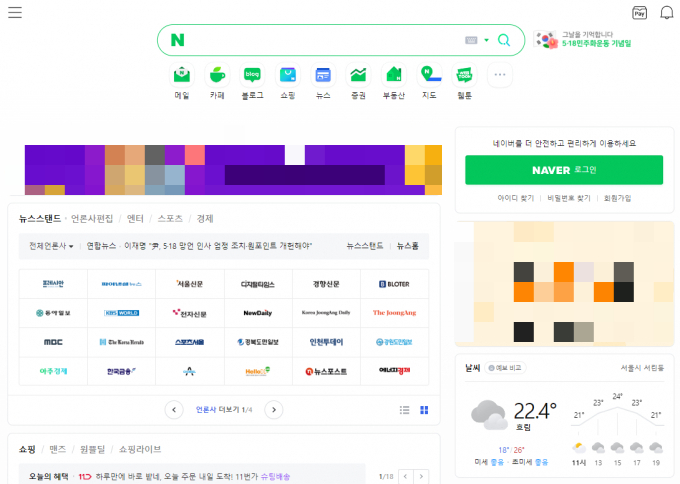
Task: Switch news stand to list view
Action: click(404, 410)
